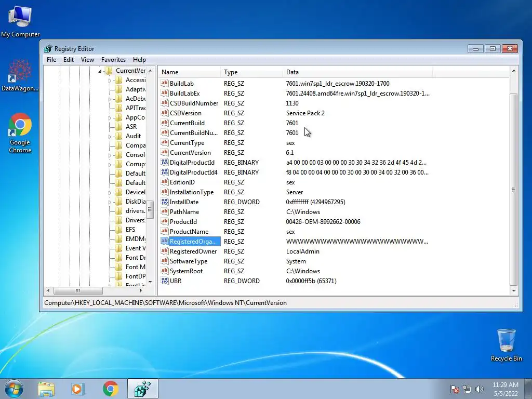Expand the Corrupt tree node
This screenshot has width=532, height=399.
point(110,165)
